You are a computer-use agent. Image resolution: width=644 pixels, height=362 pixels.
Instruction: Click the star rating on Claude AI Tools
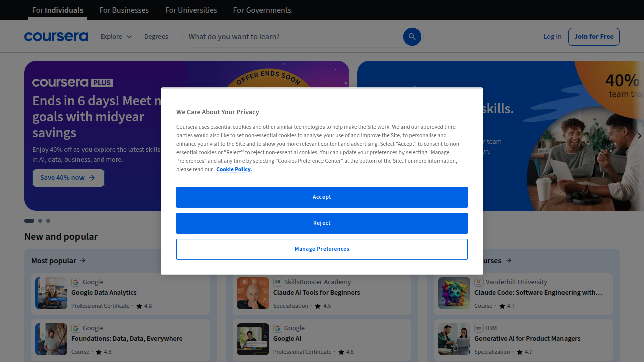pyautogui.click(x=323, y=306)
